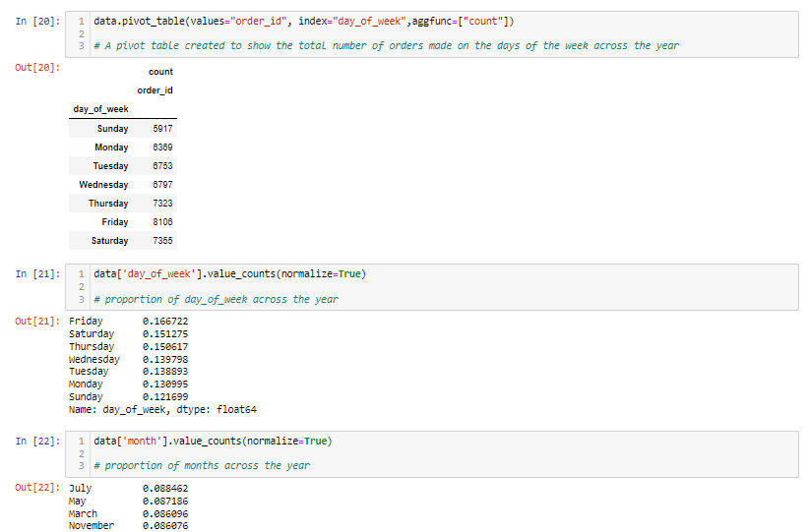
Task: Select the Monday proportion 0.130995
Action: coord(165,384)
